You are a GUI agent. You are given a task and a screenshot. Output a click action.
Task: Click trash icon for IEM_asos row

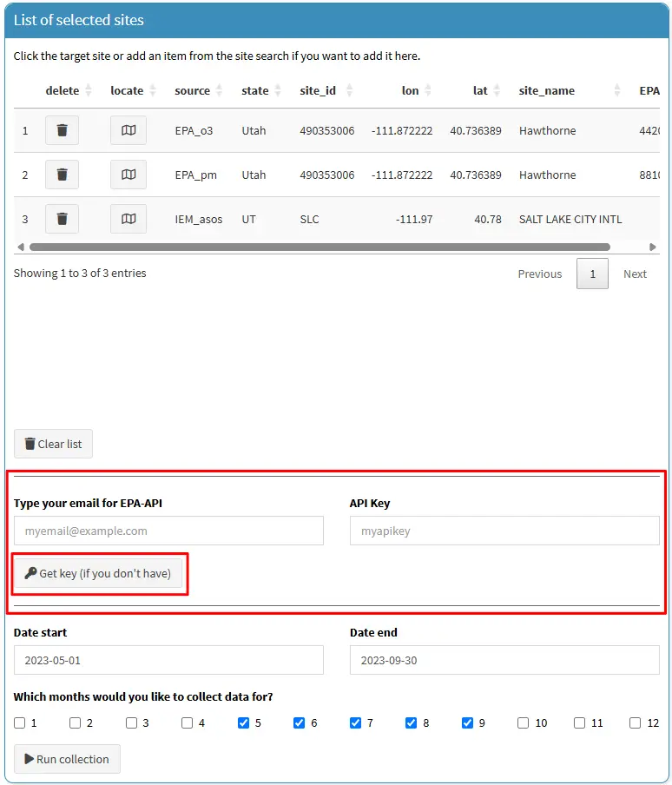(x=62, y=219)
